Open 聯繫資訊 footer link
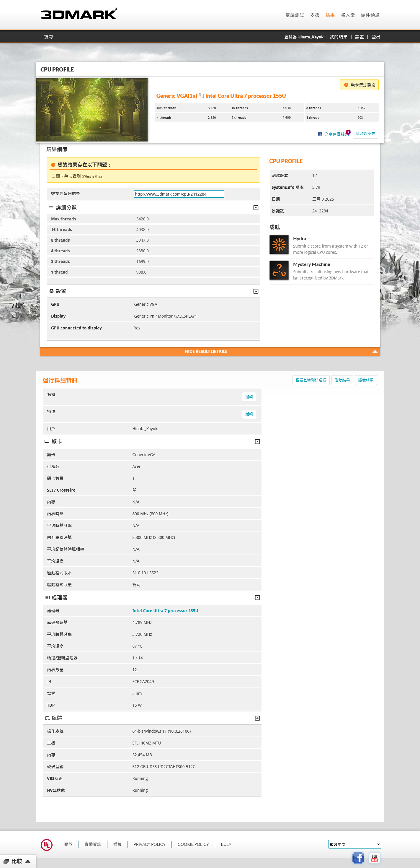The image size is (420, 868). 93,844
